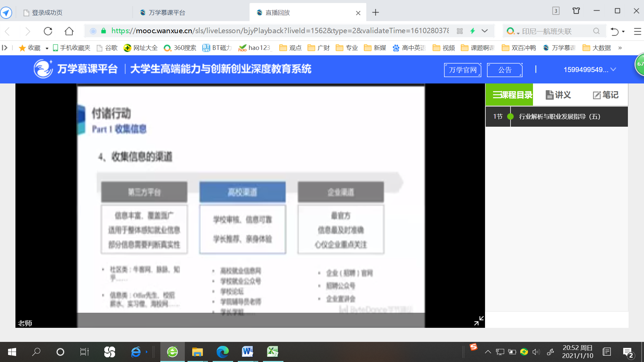
Task: Open the skin shirt icon in title bar
Action: (x=576, y=11)
